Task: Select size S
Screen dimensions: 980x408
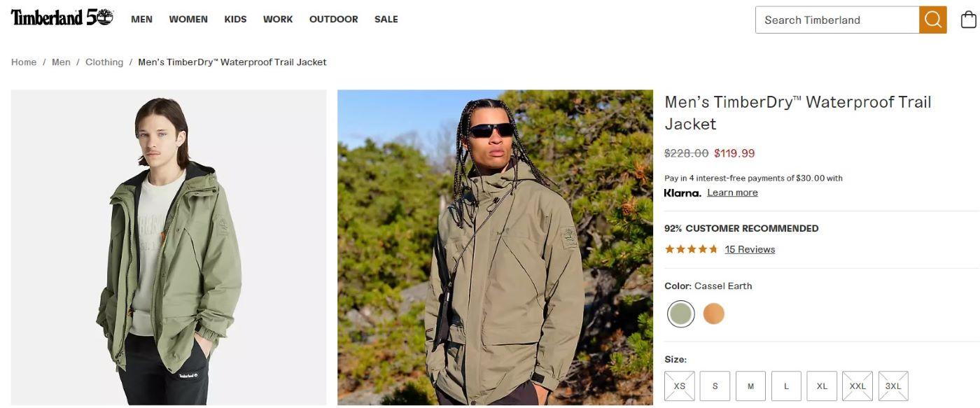Action: 715,386
